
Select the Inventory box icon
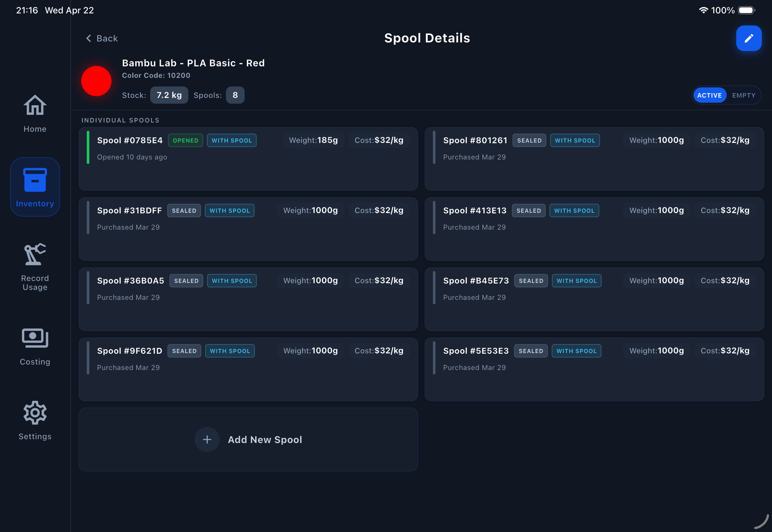(x=35, y=180)
